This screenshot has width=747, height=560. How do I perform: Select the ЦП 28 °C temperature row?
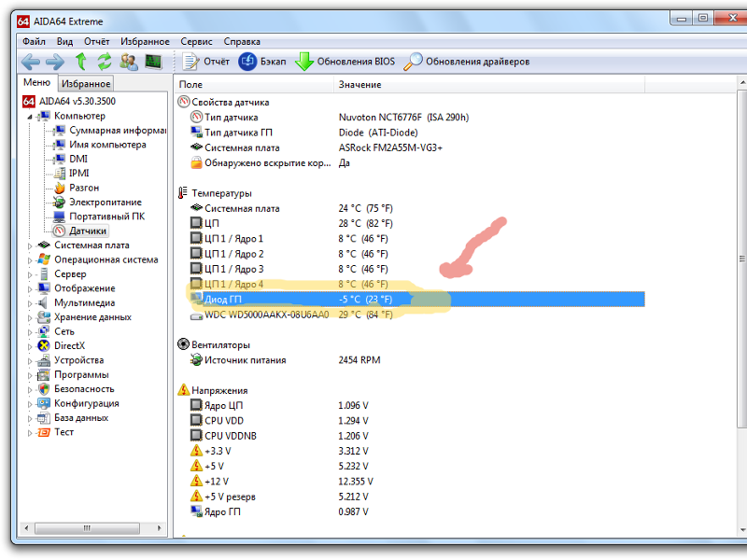pos(410,223)
